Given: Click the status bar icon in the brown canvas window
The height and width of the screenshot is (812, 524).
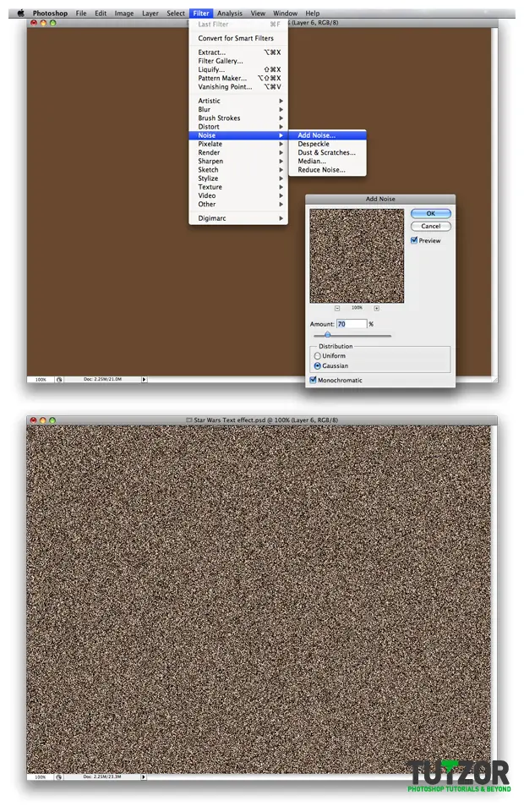Looking at the screenshot, I should (59, 380).
